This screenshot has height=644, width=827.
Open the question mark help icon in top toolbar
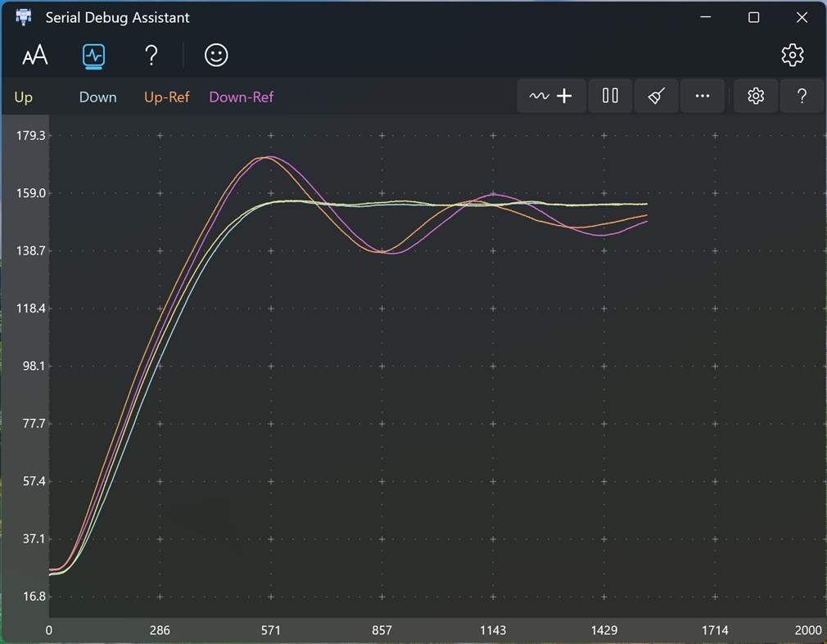151,55
